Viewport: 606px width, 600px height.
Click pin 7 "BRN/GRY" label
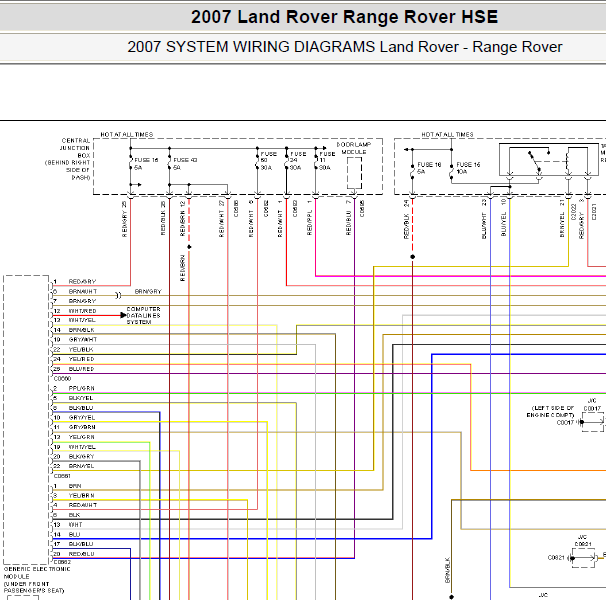tap(82, 301)
